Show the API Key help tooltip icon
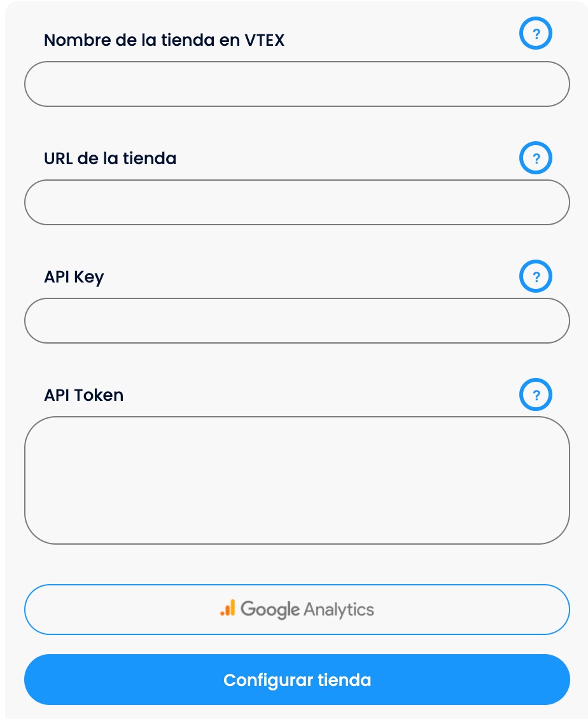This screenshot has height=719, width=588. point(536,277)
